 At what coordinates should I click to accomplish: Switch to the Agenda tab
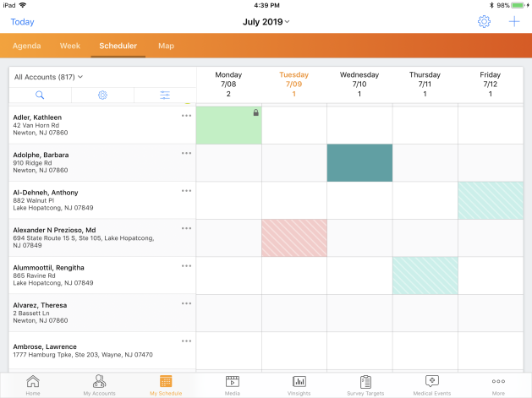pyautogui.click(x=26, y=46)
